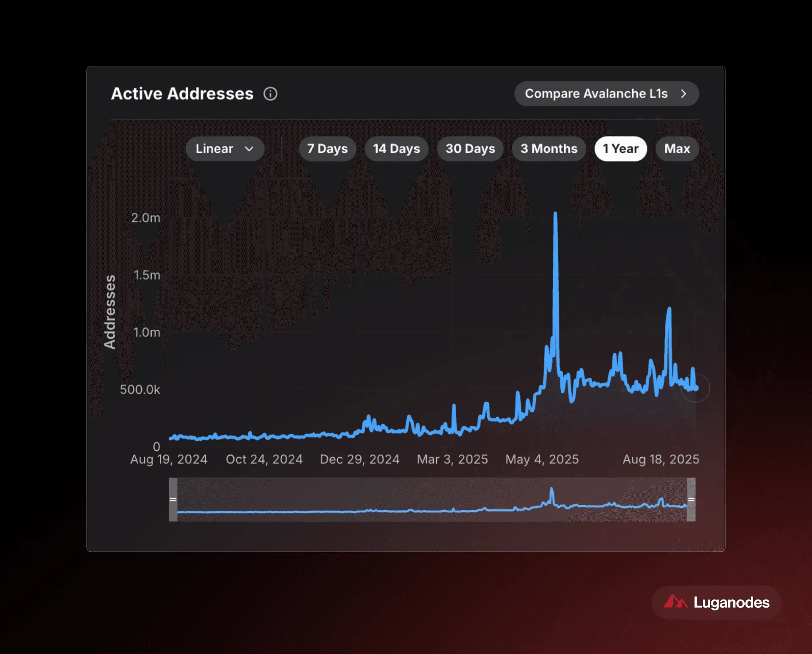Viewport: 812px width, 654px height.
Task: Click the Linear dropdown arrow
Action: tap(249, 149)
